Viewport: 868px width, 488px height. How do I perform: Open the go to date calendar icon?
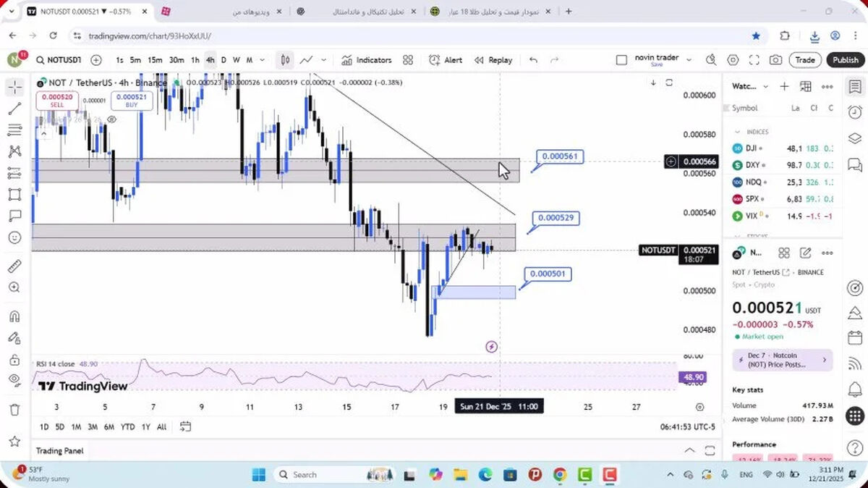click(x=185, y=426)
